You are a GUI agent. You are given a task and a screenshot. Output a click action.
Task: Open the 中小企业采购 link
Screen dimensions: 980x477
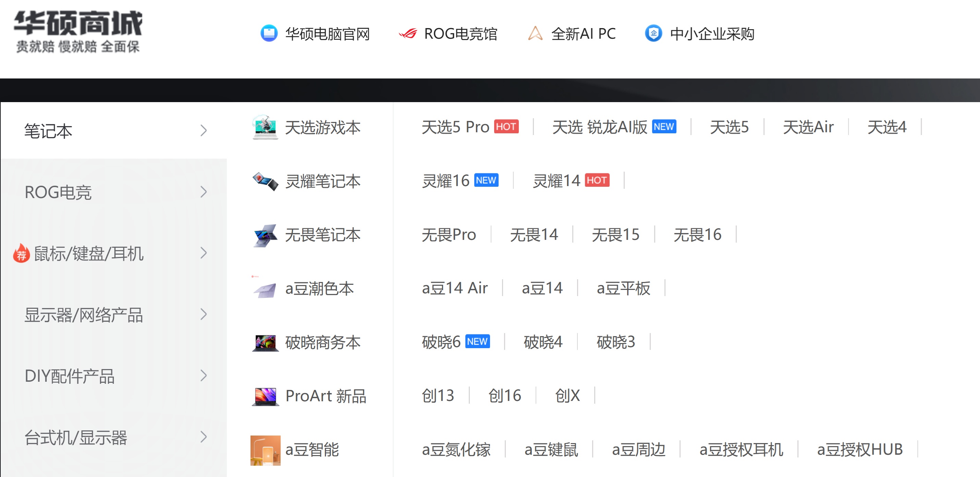[x=712, y=34]
